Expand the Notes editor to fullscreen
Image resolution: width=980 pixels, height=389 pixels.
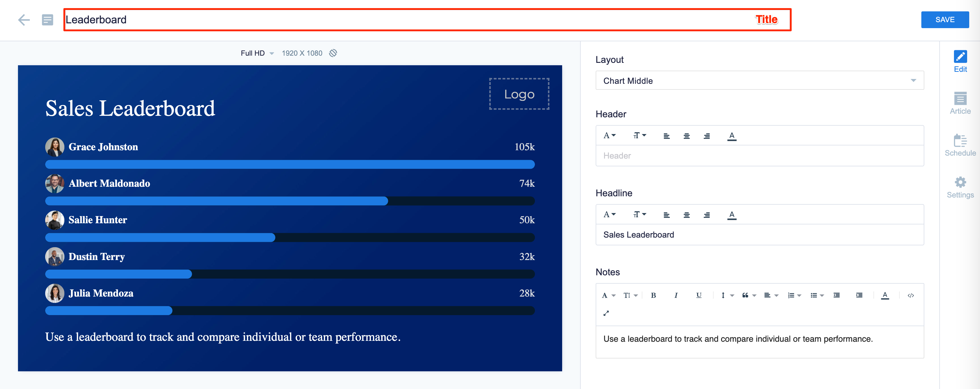pos(606,313)
